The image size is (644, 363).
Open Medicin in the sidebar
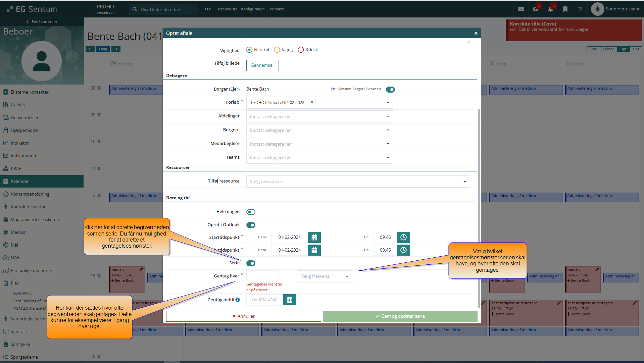coord(18,232)
